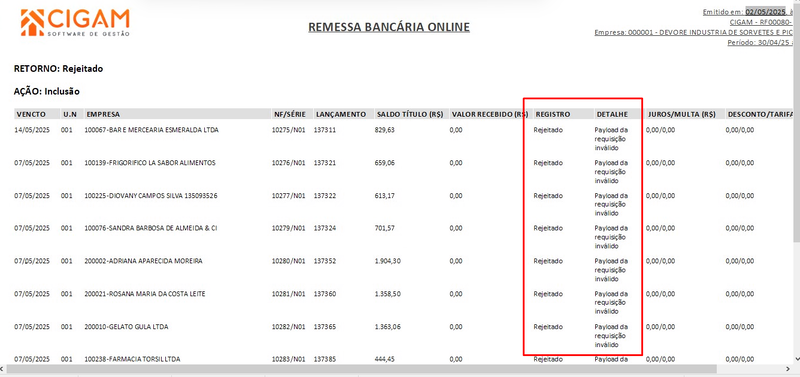Click the DETALHE column header
Viewport: 800px width, 377px height.
point(612,114)
